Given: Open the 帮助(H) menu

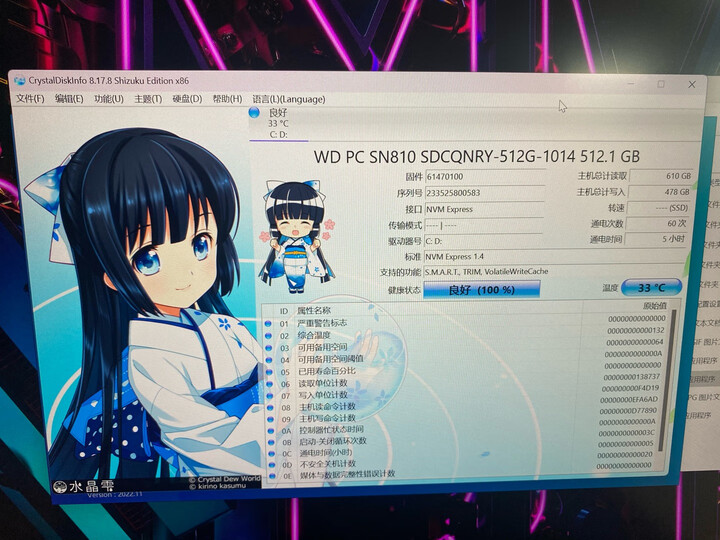Looking at the screenshot, I should [x=227, y=99].
